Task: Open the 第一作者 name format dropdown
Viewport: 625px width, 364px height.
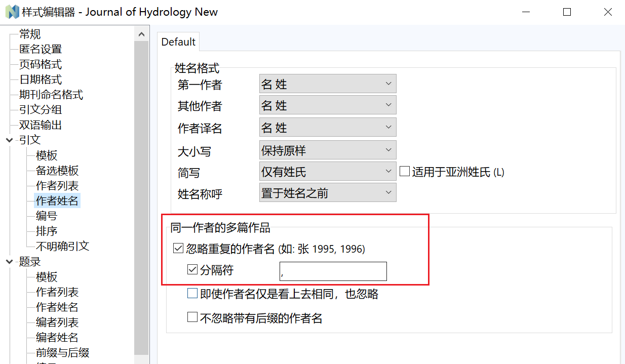Action: point(328,84)
